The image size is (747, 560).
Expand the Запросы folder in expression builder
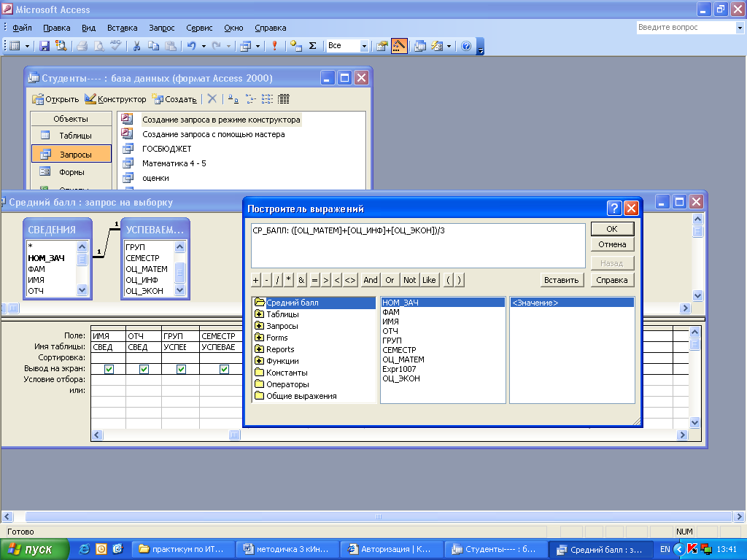tap(259, 326)
